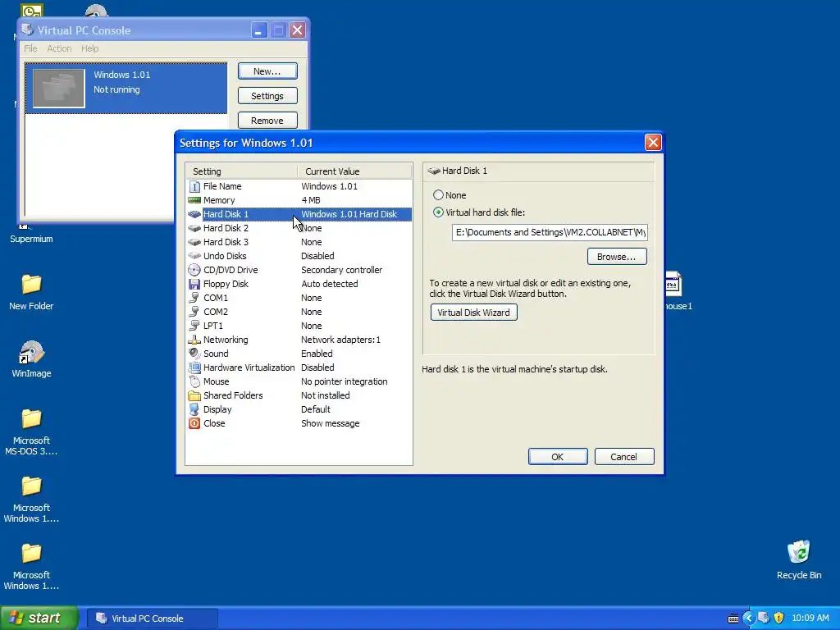The image size is (840, 630).
Task: Click the 'Auto detected' value
Action: tap(330, 284)
